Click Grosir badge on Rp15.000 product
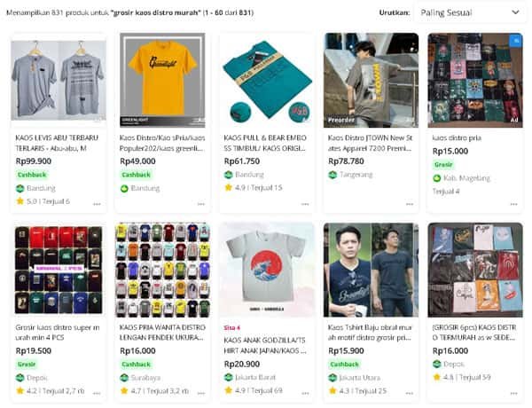532x408 pixels. (x=443, y=165)
